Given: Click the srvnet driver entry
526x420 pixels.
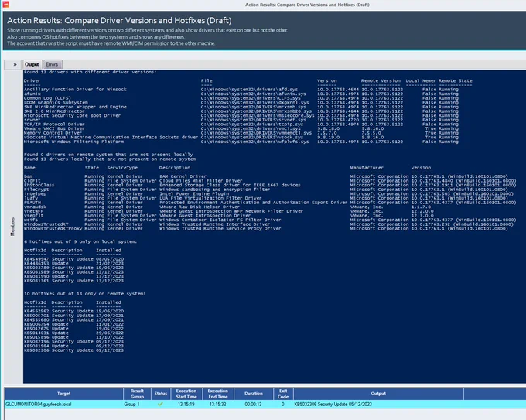Looking at the screenshot, I should pos(32,120).
